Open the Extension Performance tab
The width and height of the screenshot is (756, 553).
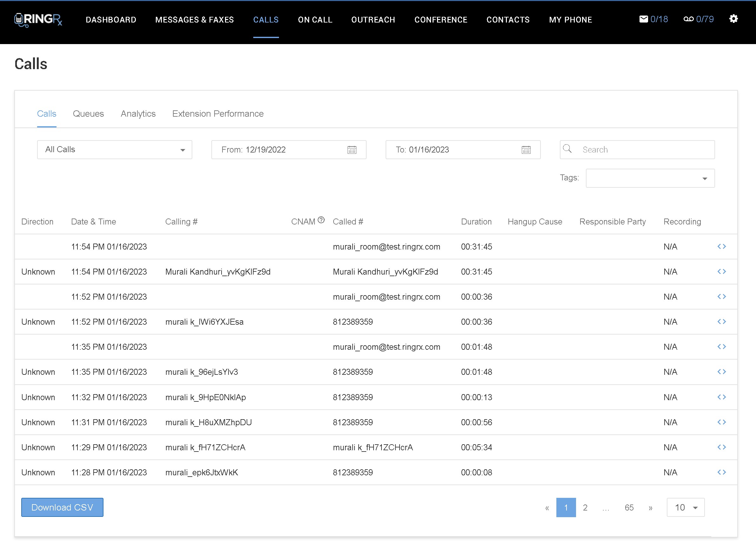pos(218,114)
